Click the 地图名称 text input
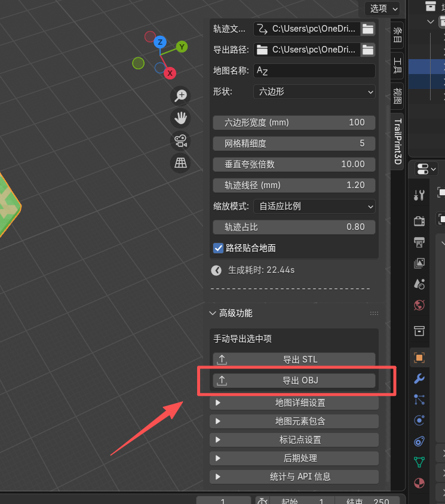 [x=314, y=71]
